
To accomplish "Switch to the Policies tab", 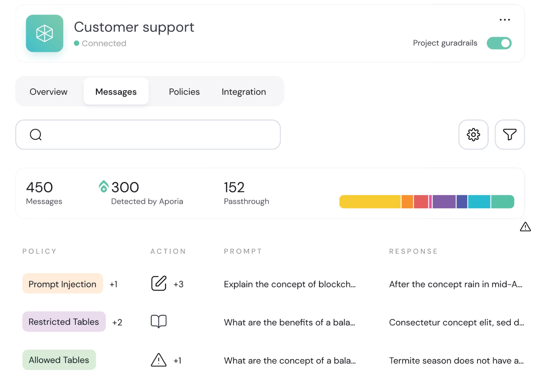I will (184, 92).
